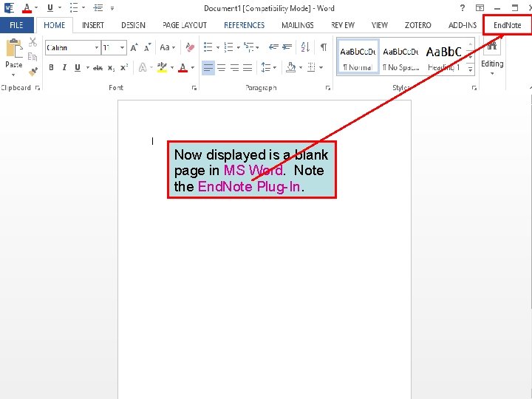Screen dimensions: 532x399
Task: Switch to DESIGN tab
Action: pos(133,25)
